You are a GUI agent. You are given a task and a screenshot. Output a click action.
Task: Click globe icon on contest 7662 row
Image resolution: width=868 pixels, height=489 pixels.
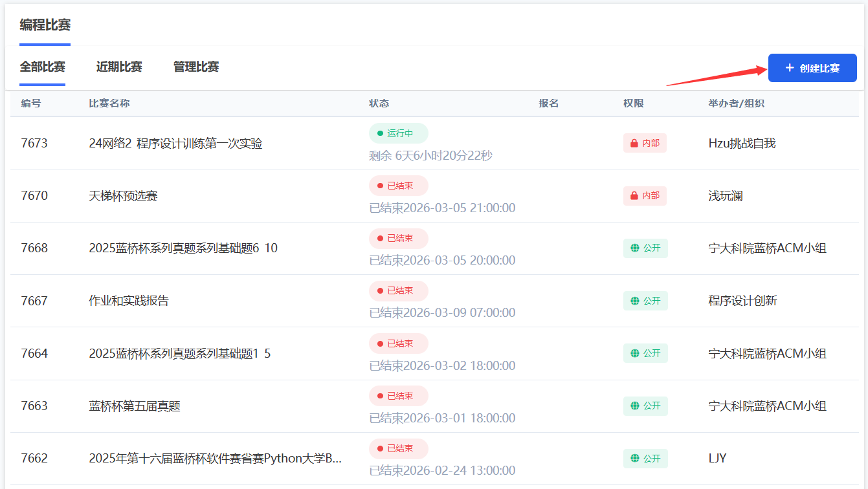[x=635, y=459]
